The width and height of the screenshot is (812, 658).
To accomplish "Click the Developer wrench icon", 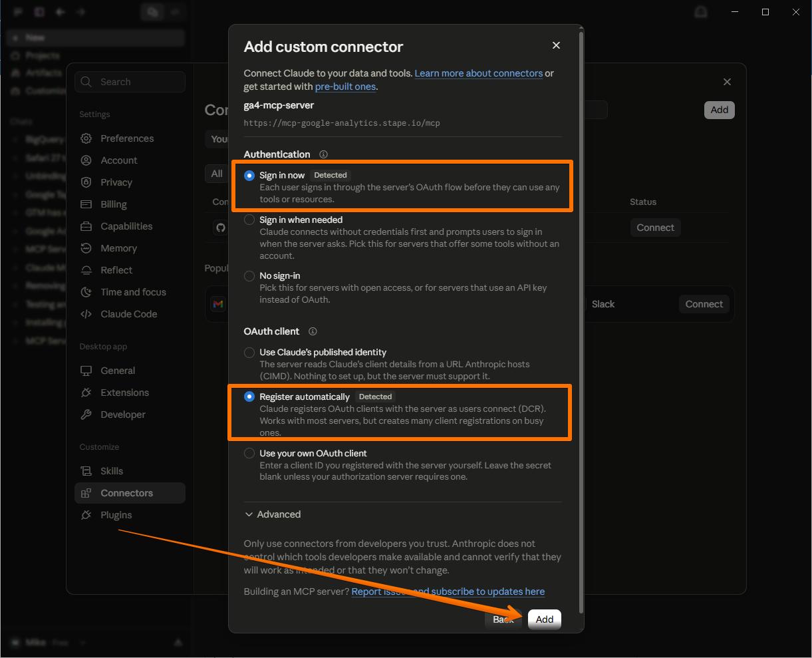I will tap(86, 414).
